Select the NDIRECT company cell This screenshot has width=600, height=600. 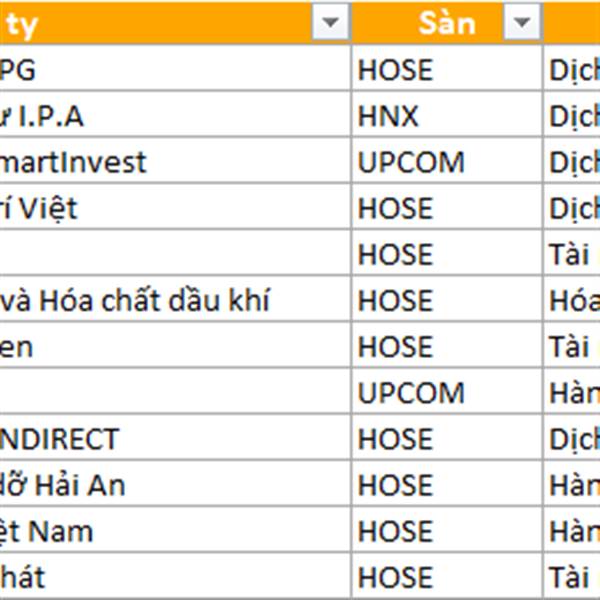(x=175, y=437)
